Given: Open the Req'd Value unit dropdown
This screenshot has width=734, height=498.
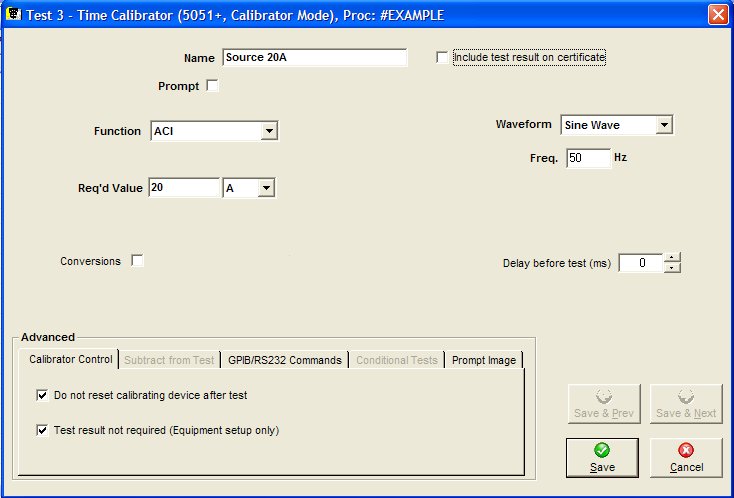Looking at the screenshot, I should tap(265, 188).
